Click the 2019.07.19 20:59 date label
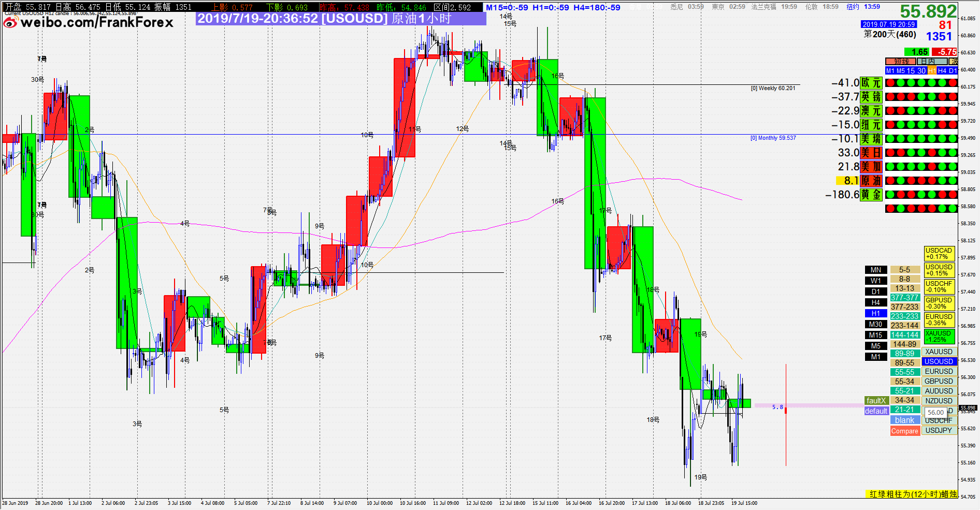The width and height of the screenshot is (980, 510). 889,24
